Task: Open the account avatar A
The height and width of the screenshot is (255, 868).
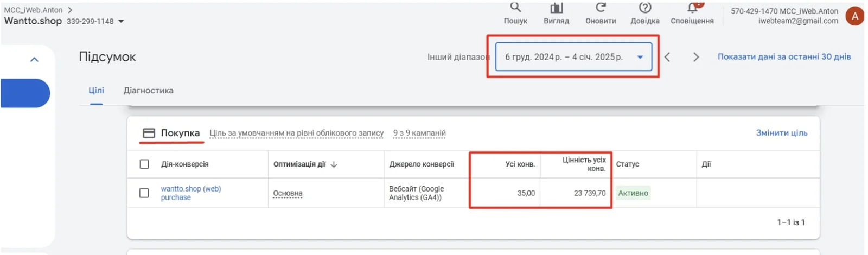Action: click(x=855, y=16)
